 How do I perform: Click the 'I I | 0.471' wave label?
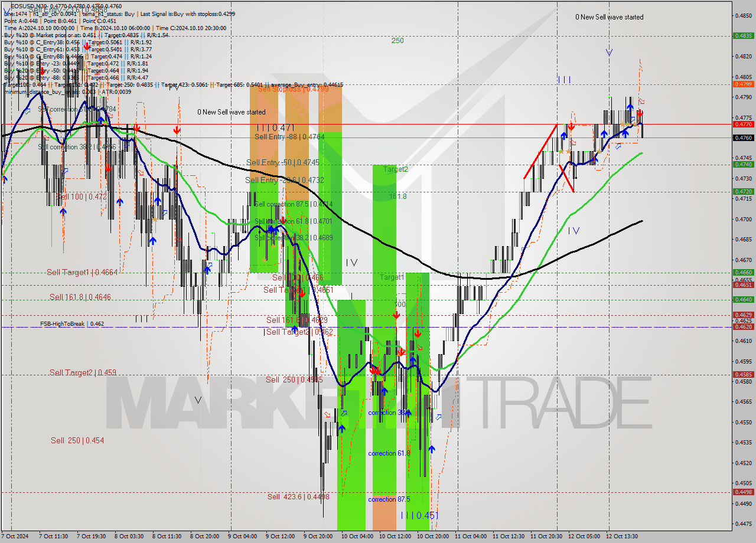(275, 127)
